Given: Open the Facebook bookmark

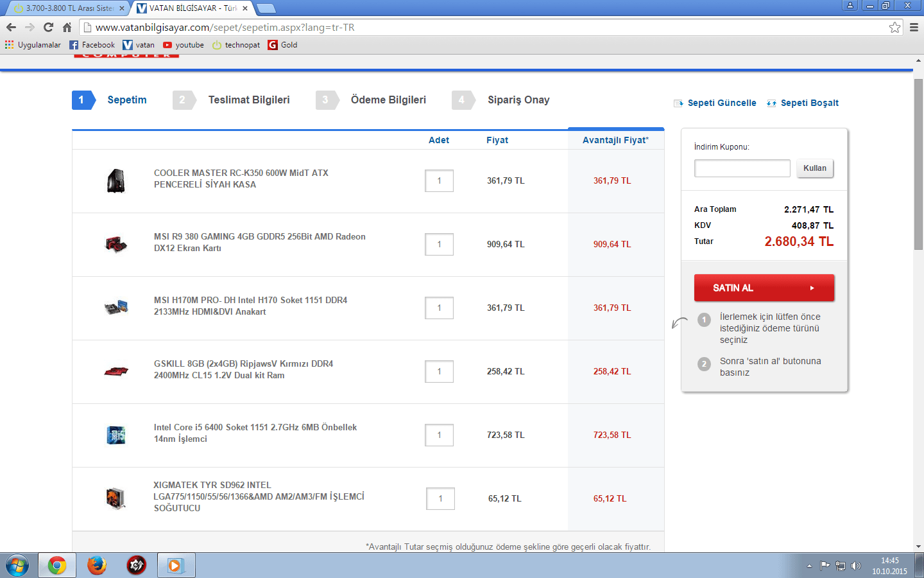Looking at the screenshot, I should 92,45.
